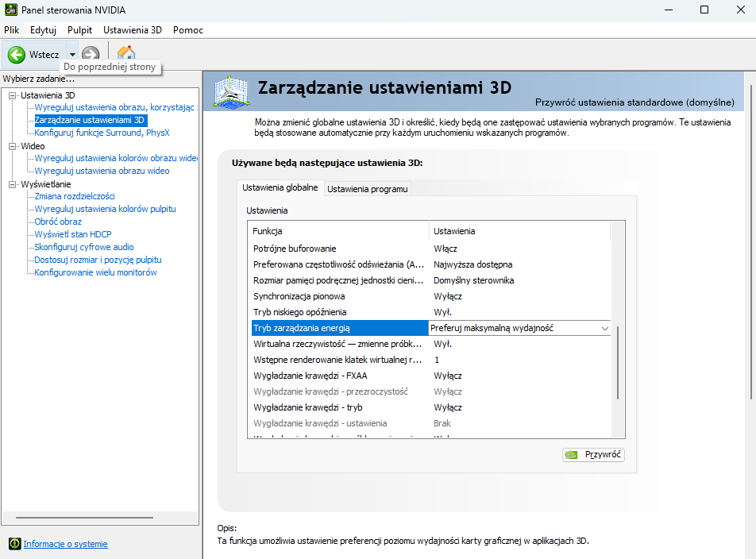Click the system information icon at bottom left
This screenshot has height=559, width=756.
tap(15, 544)
